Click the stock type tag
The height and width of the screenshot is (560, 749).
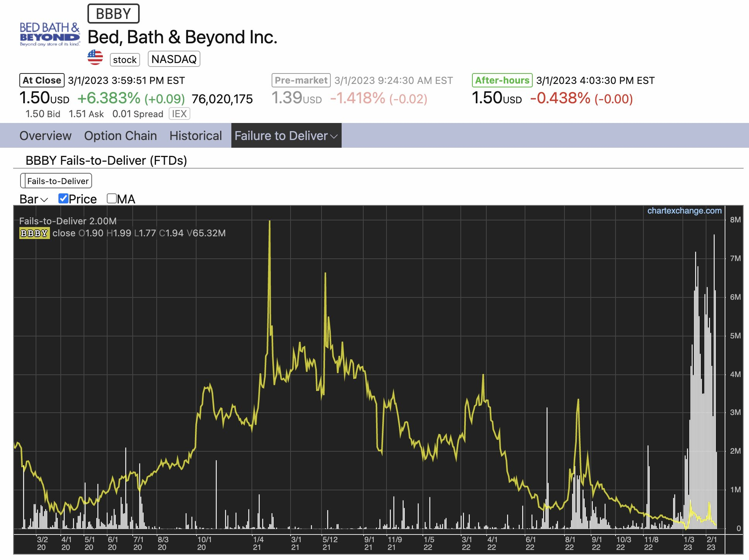(x=125, y=60)
